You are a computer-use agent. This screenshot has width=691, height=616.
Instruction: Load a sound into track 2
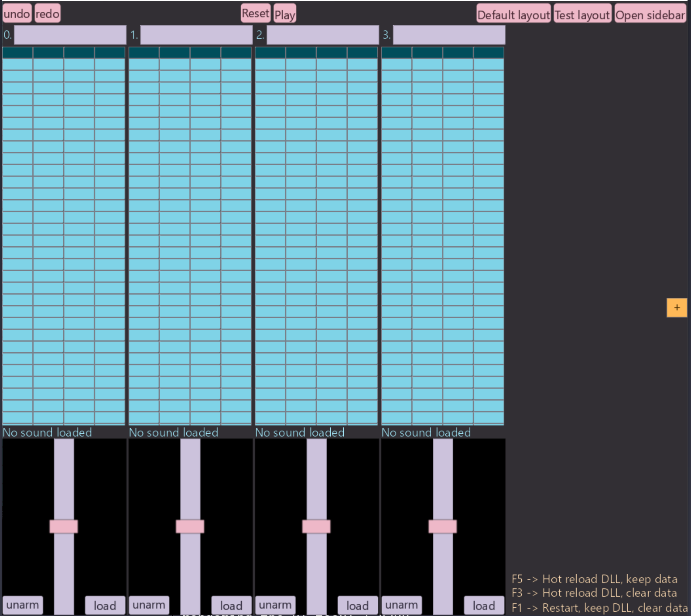point(357,606)
